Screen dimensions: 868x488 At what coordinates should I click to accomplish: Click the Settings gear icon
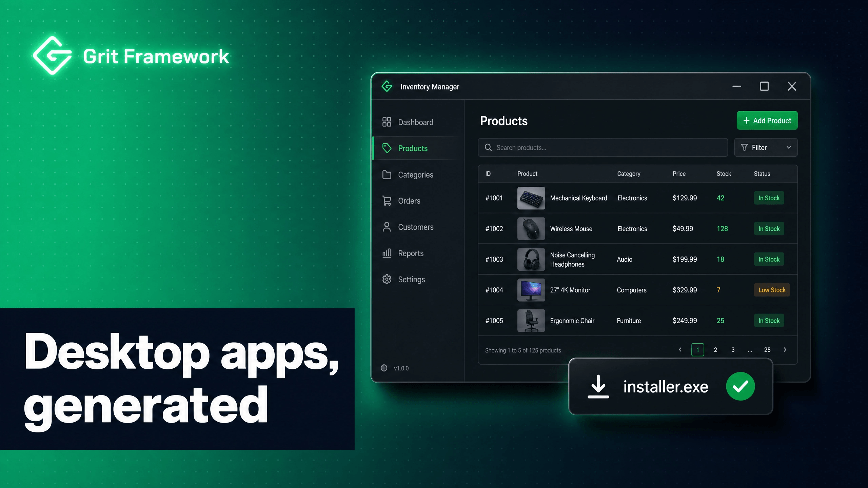[387, 279]
